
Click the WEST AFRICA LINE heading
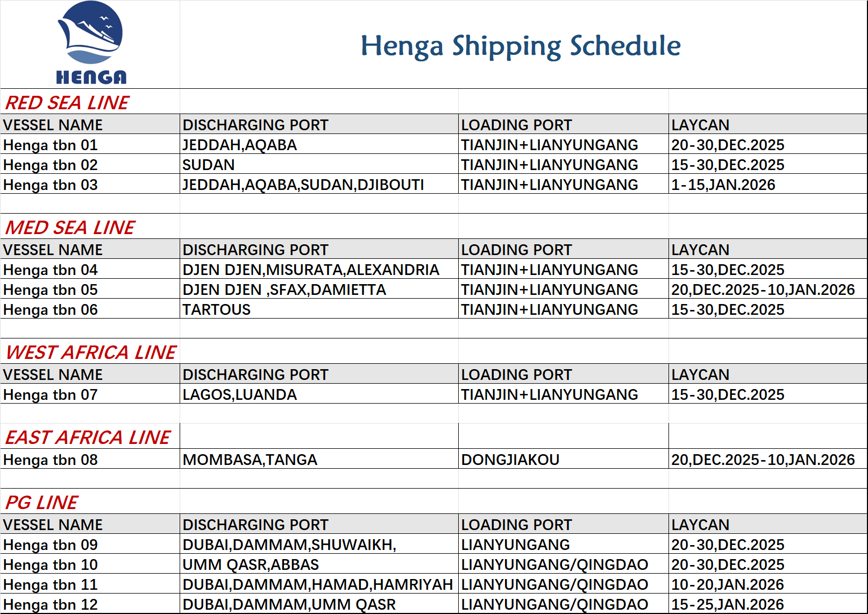[x=90, y=352]
